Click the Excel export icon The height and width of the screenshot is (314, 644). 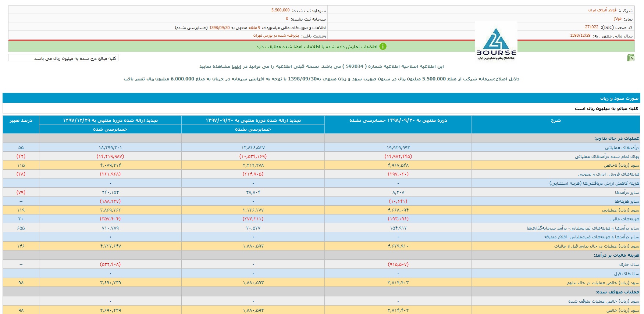[x=631, y=58]
